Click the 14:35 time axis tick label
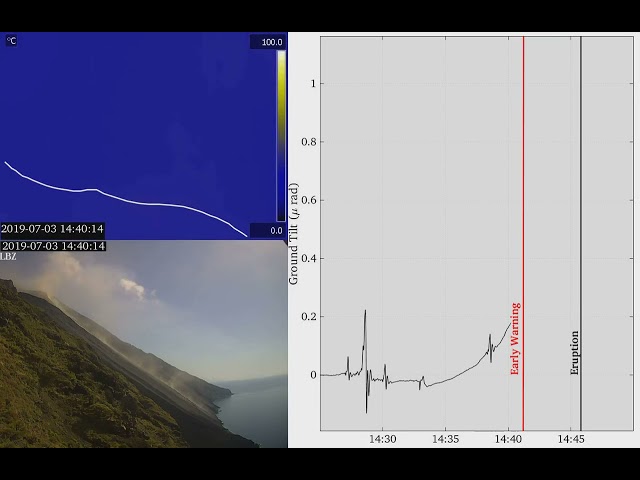Viewport: 640px width, 480px height. 445,439
